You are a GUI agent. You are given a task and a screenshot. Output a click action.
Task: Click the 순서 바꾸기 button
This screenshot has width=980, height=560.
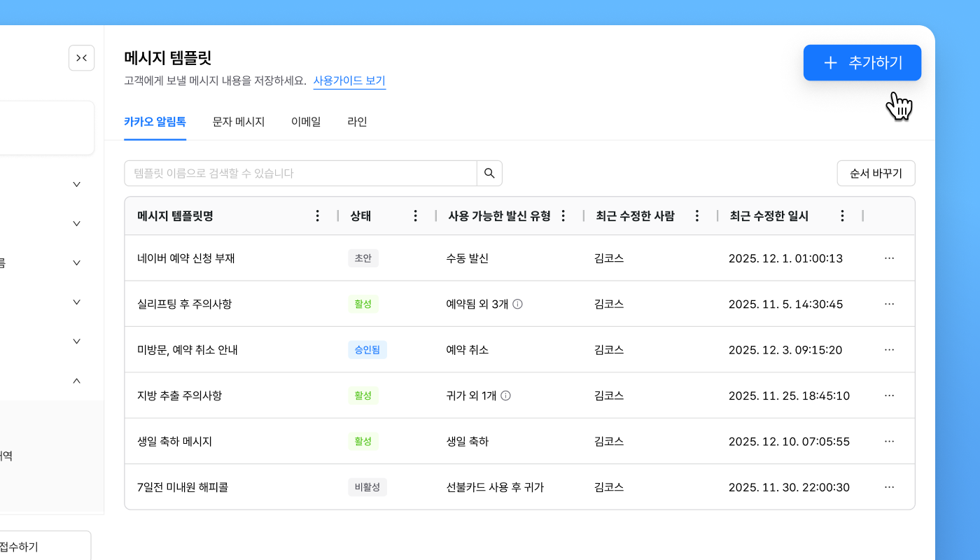point(876,173)
